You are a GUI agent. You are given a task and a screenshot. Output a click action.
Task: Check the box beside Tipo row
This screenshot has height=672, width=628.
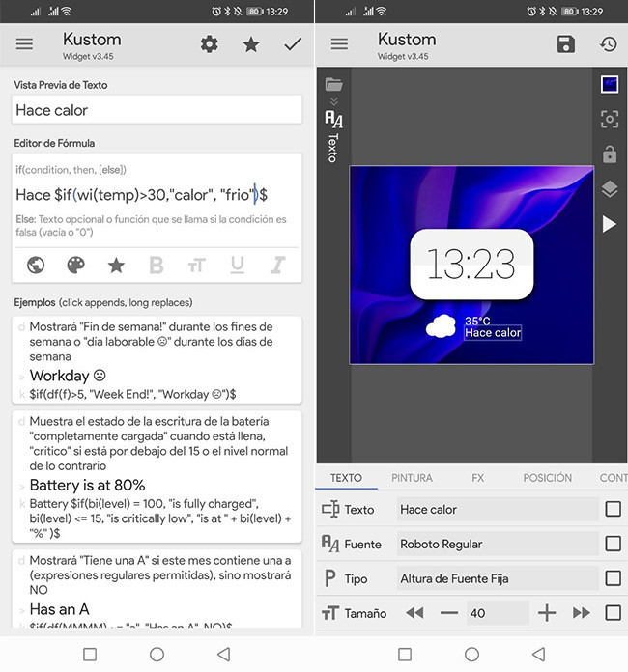point(613,578)
